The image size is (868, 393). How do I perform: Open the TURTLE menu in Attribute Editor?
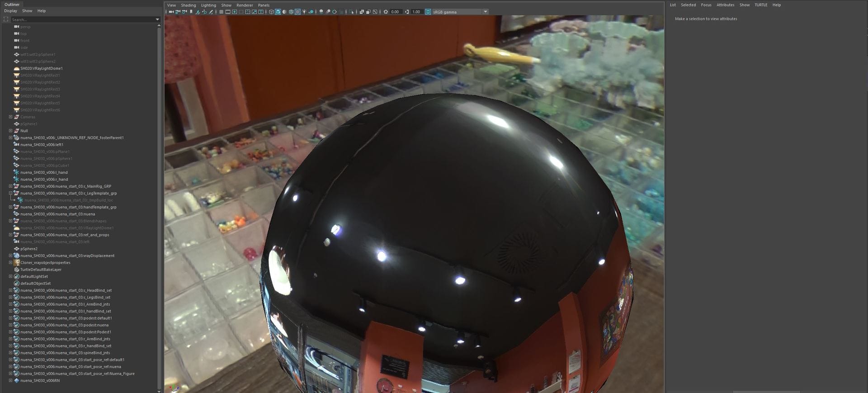click(x=760, y=5)
